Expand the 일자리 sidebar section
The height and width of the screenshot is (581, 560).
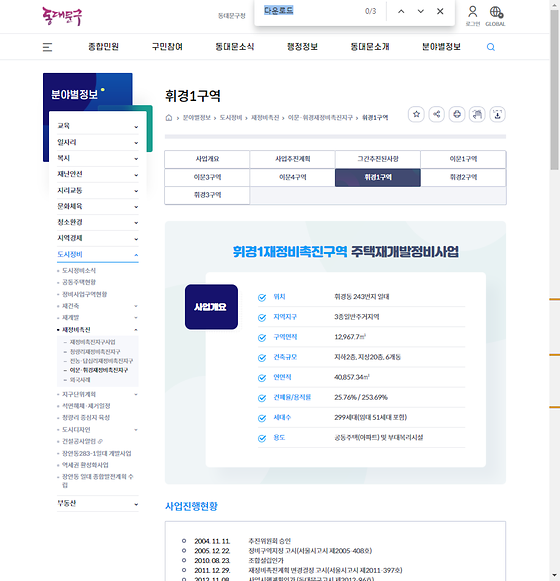point(98,142)
